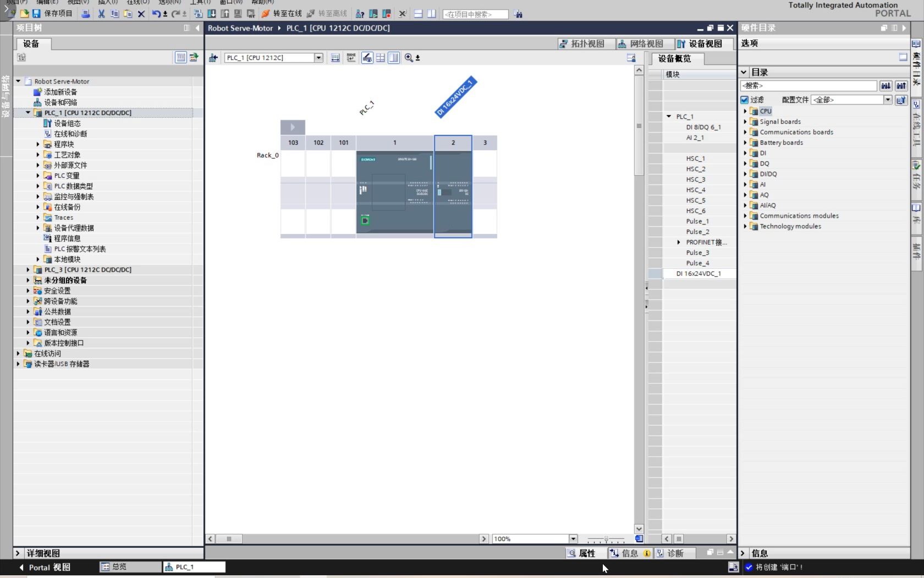This screenshot has height=578, width=924.
Task: Expand PLC_3 [CPU 1212C DC/DC/DC] node
Action: [x=28, y=270]
